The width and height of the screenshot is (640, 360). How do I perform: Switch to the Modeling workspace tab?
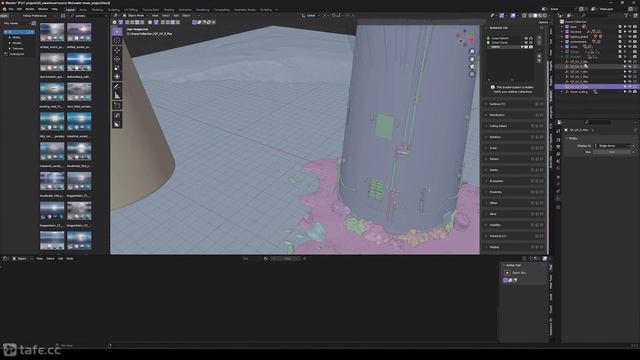click(x=97, y=9)
